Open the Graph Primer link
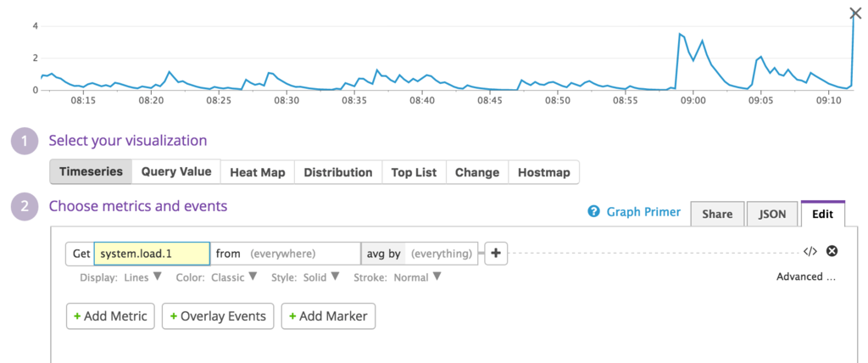Screen dimensions: 868x363 (643, 212)
